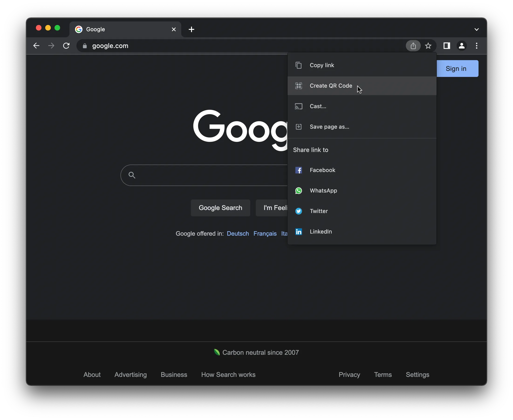Share link to WhatsApp
This screenshot has height=420, width=513.
(x=362, y=191)
